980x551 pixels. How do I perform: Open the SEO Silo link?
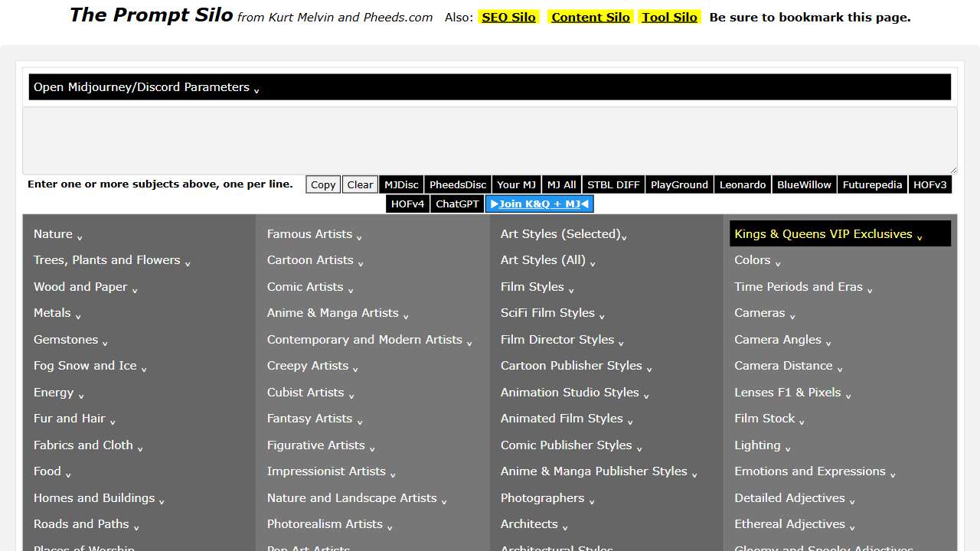(508, 17)
